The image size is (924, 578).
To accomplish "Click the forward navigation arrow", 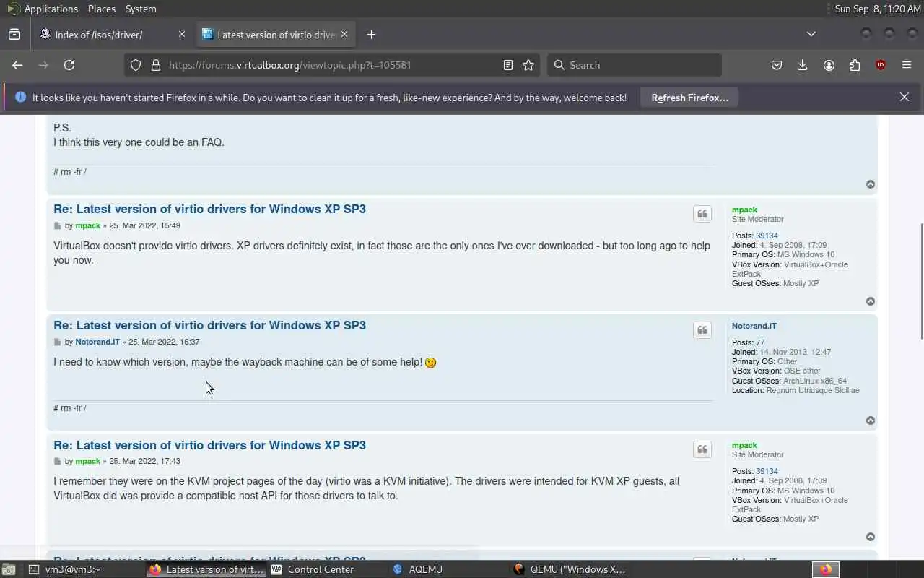I will [43, 65].
